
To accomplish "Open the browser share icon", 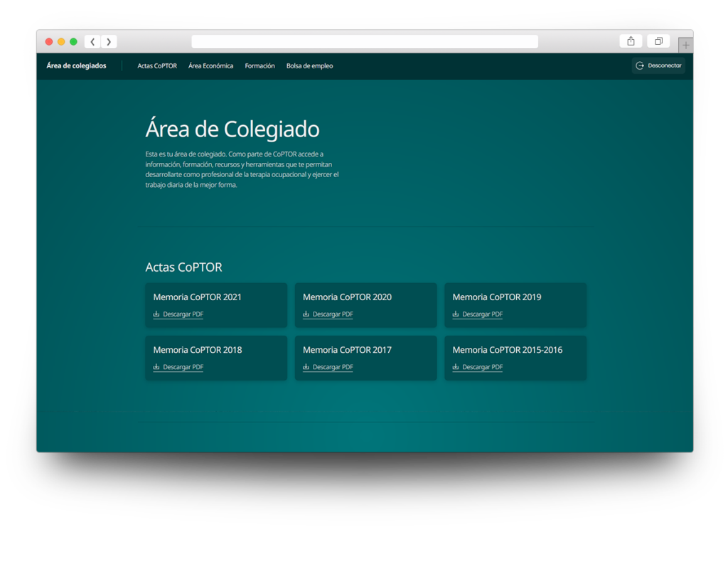I will point(631,41).
